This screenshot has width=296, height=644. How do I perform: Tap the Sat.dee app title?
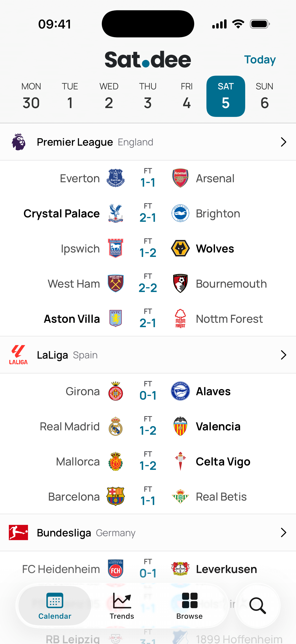[148, 59]
